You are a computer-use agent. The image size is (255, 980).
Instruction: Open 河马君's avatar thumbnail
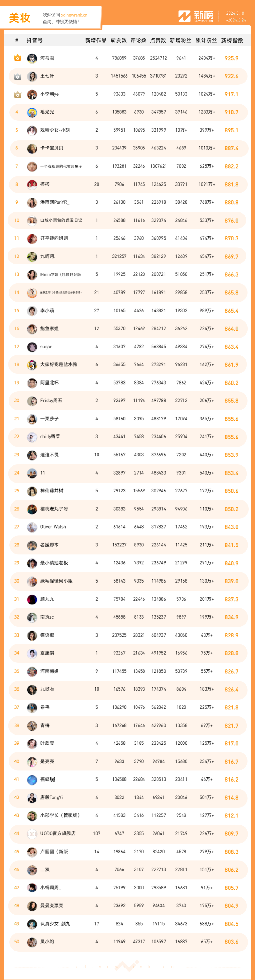pyautogui.click(x=32, y=58)
